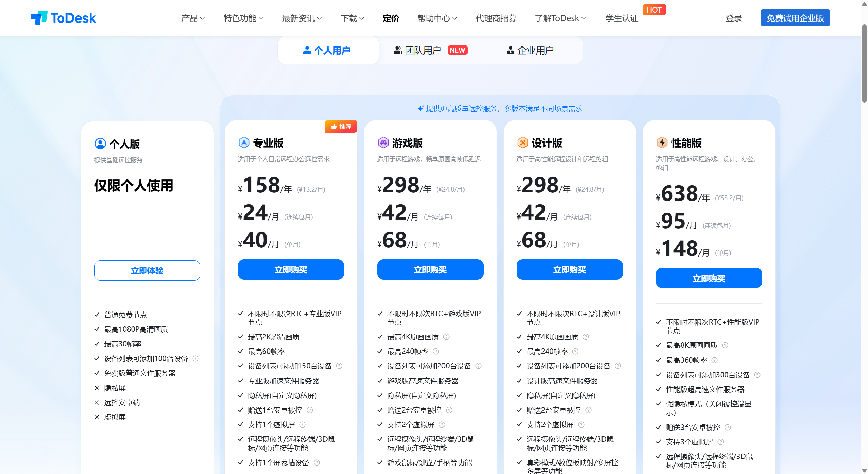This screenshot has width=868, height=474.
Task: Expand the 最新资讯 dropdown menu
Action: pyautogui.click(x=302, y=18)
